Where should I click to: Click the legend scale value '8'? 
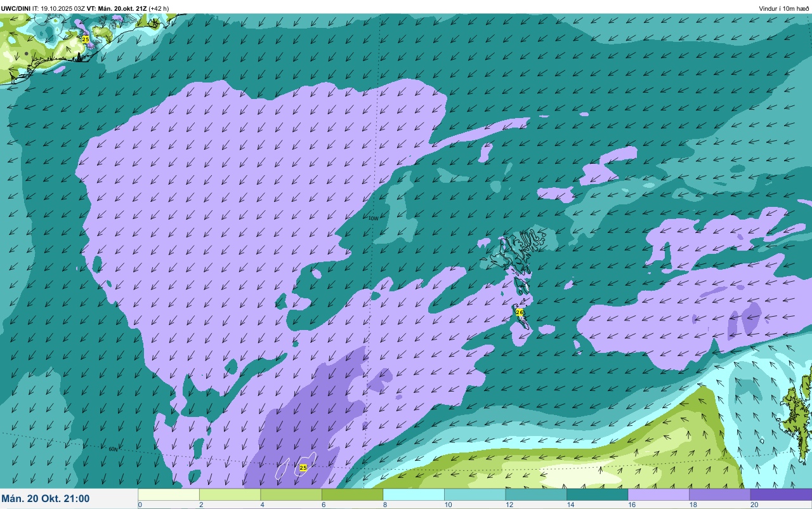tap(385, 505)
